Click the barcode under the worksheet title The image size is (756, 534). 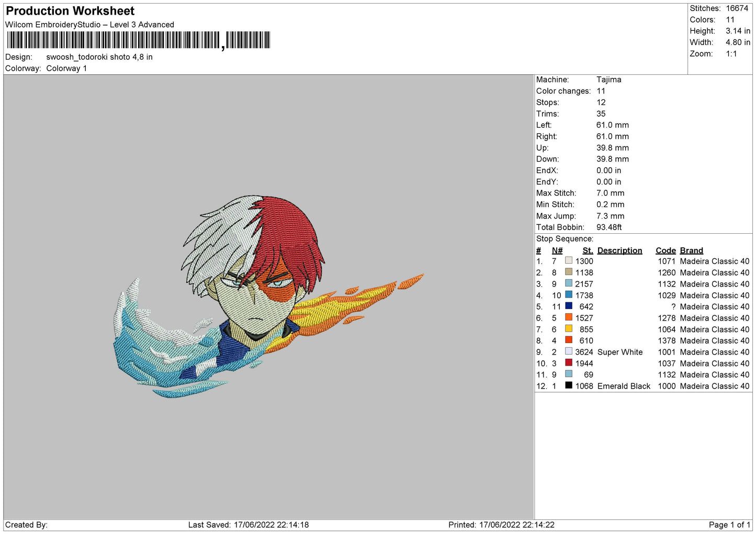139,40
